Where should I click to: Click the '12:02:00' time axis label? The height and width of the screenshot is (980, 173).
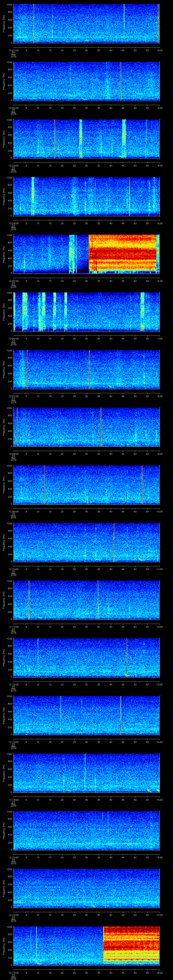[x=13, y=108]
